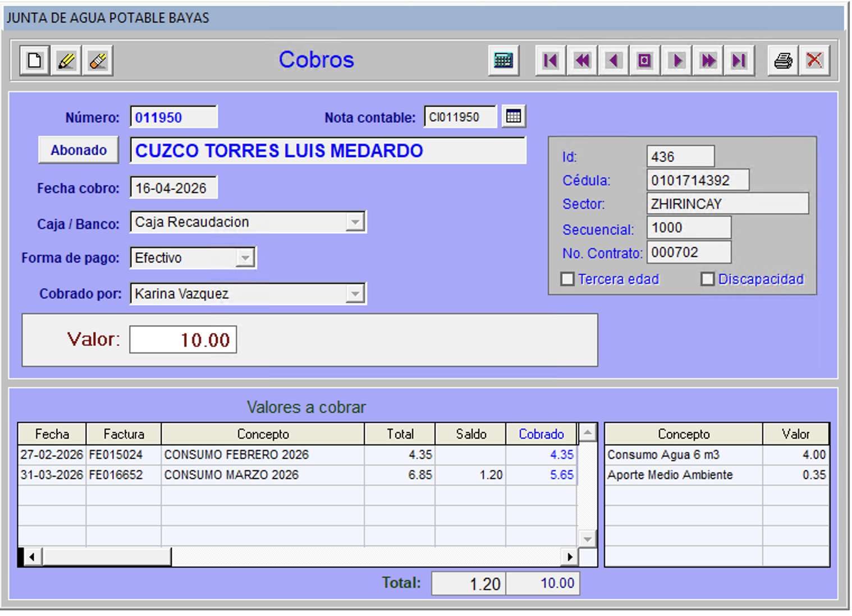Image resolution: width=852 pixels, height=616 pixels.
Task: Click the eraser delete icon
Action: click(98, 60)
